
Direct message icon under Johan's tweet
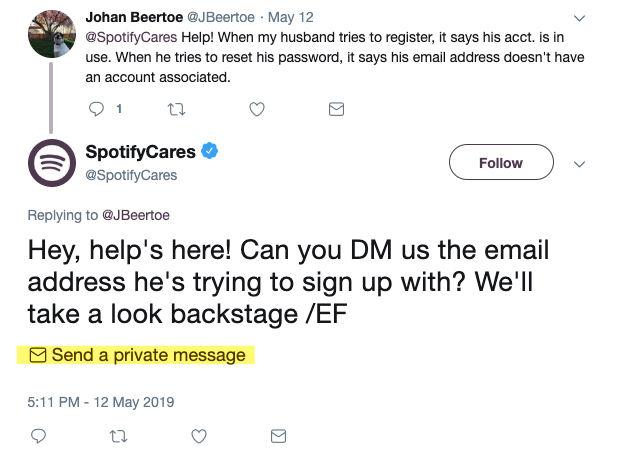tap(337, 109)
